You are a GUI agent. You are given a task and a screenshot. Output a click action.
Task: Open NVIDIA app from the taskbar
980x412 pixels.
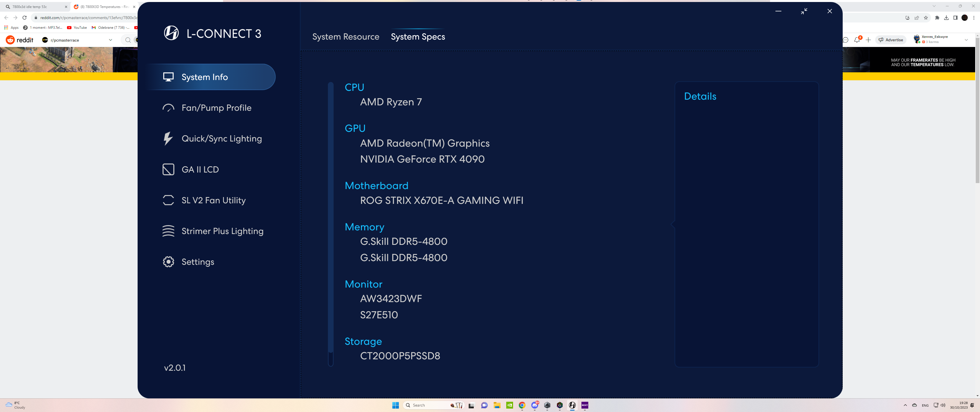[x=509, y=405]
